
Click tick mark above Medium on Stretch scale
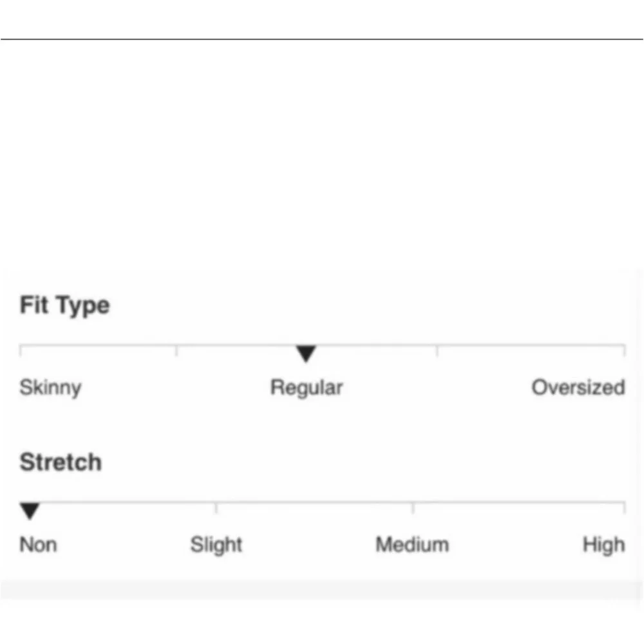tap(413, 507)
